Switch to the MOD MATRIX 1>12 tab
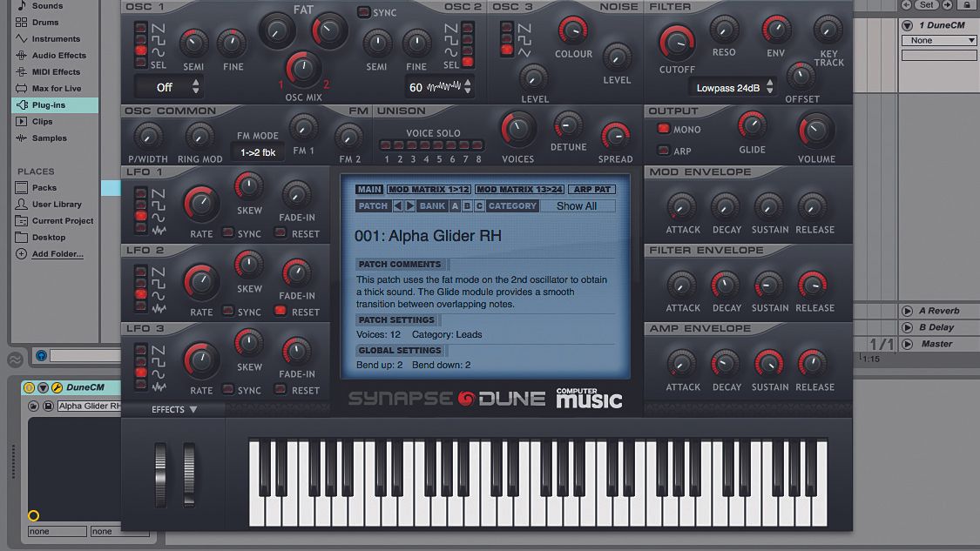This screenshot has height=551, width=980. coord(429,189)
